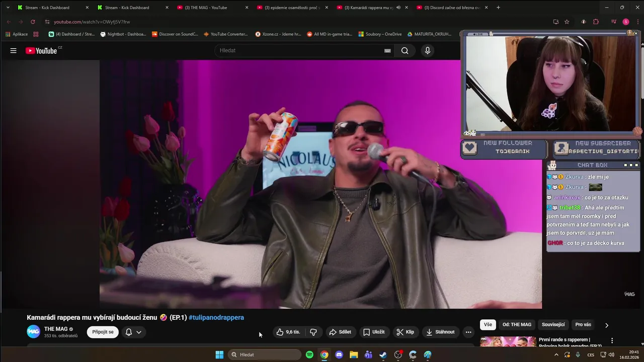The image size is (644, 362).
Task: Open the #tulipanodrappera hashtag link
Action: click(216, 317)
